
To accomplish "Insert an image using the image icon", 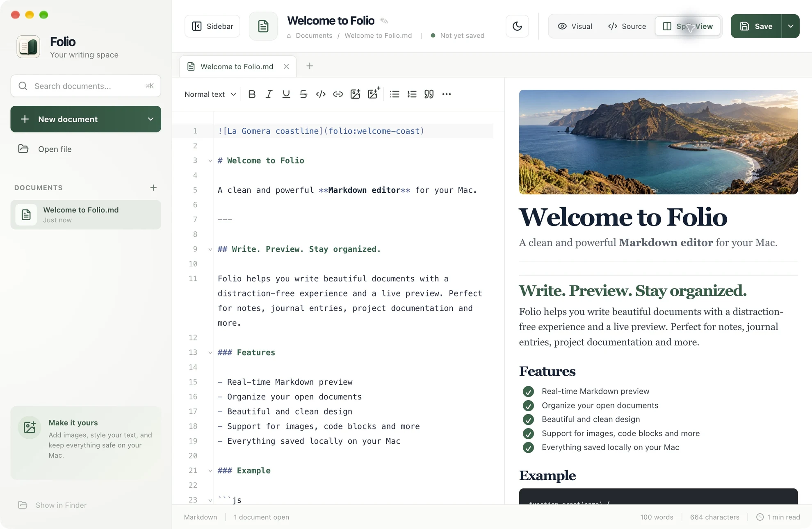I will (x=355, y=94).
